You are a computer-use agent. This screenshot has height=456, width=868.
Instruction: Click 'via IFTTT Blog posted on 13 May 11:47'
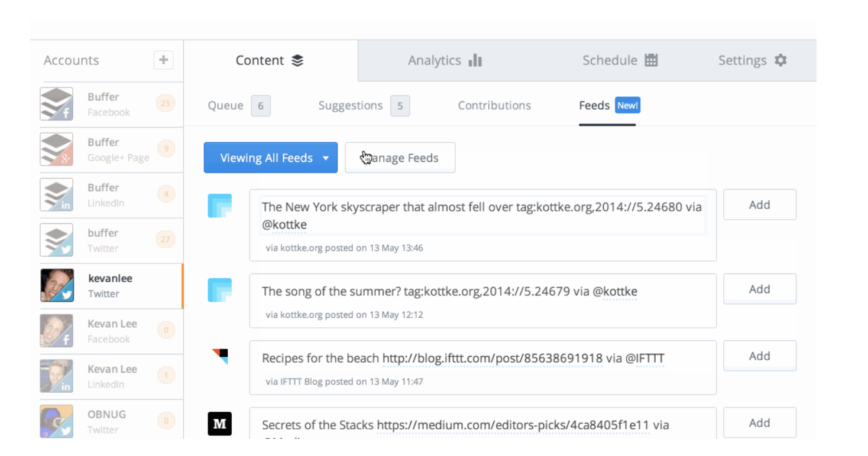click(345, 382)
